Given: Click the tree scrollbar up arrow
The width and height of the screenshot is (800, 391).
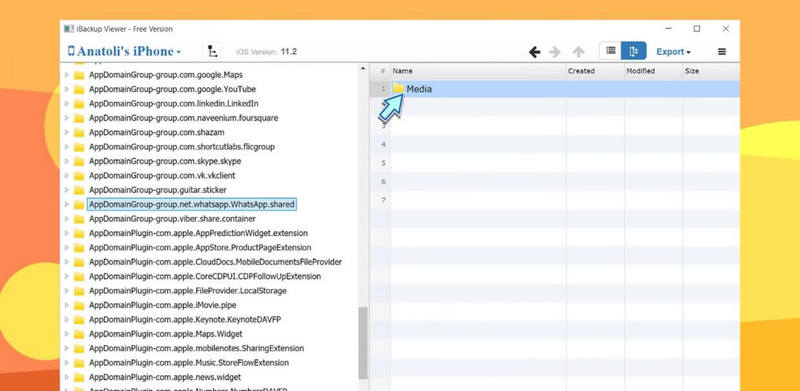Looking at the screenshot, I should click(363, 68).
